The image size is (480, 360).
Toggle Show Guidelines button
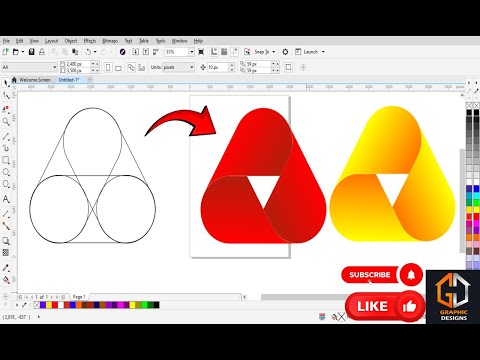[234, 52]
